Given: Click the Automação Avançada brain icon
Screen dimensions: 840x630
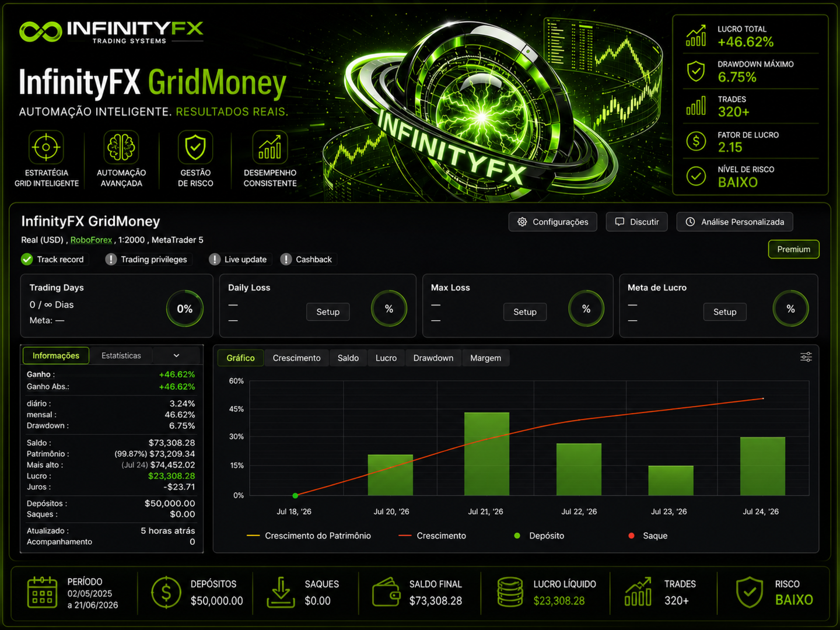Looking at the screenshot, I should click(x=121, y=147).
